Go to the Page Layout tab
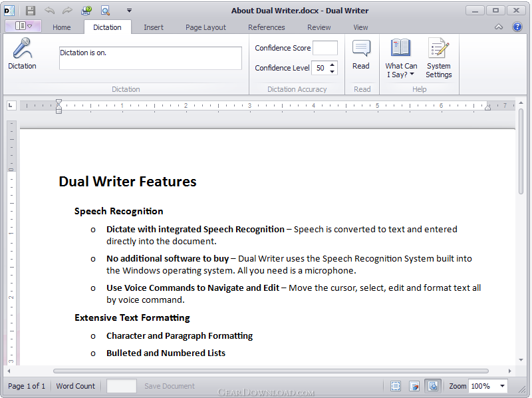Screen dimensions: 532x398 click(205, 27)
